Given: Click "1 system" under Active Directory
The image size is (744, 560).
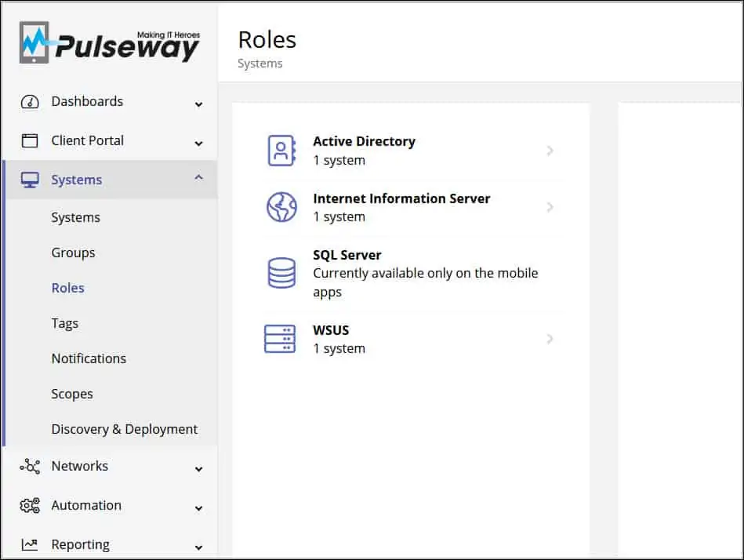Looking at the screenshot, I should [339, 161].
